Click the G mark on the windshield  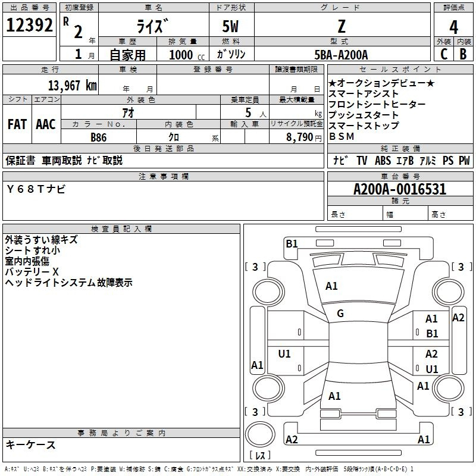tap(340, 314)
